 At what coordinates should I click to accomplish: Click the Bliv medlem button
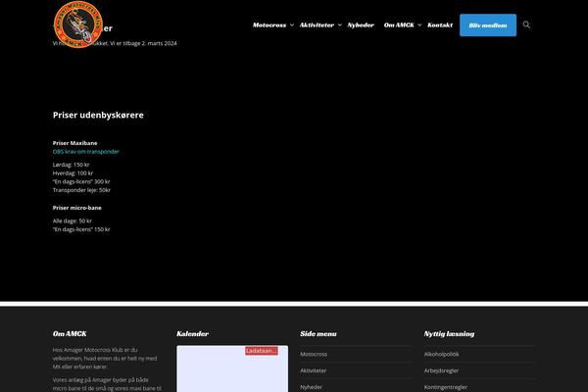(488, 25)
